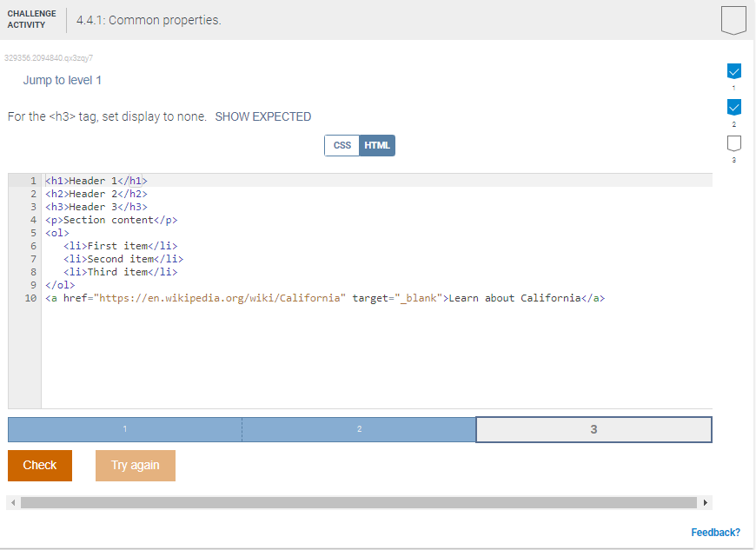Switch to the HTML tab
The width and height of the screenshot is (756, 550).
(x=376, y=145)
